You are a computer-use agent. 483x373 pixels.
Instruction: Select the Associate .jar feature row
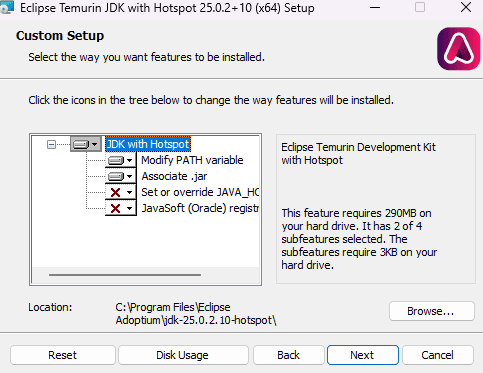tap(174, 176)
